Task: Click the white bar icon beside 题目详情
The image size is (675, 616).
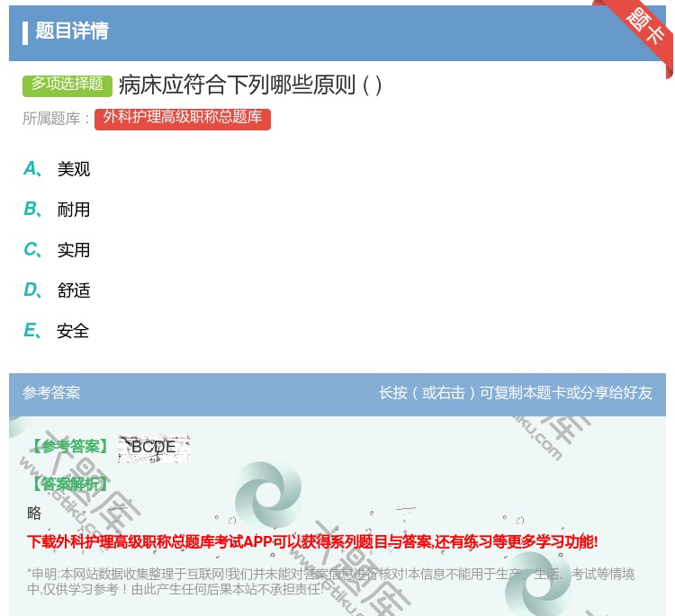Action: [x=25, y=32]
